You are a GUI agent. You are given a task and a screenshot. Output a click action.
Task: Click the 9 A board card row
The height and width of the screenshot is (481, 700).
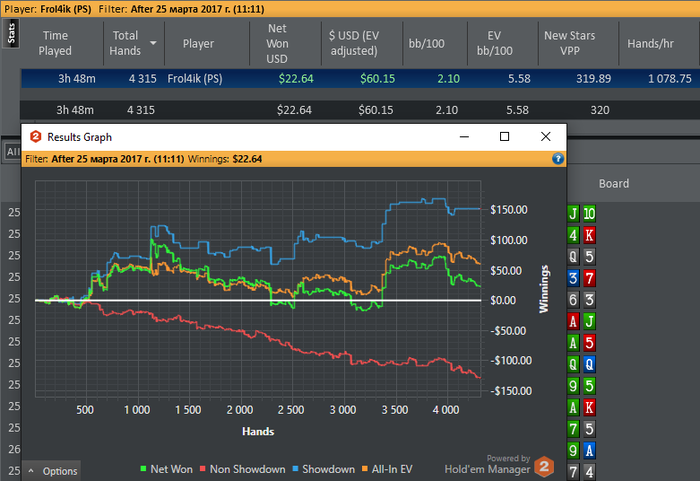[582, 450]
